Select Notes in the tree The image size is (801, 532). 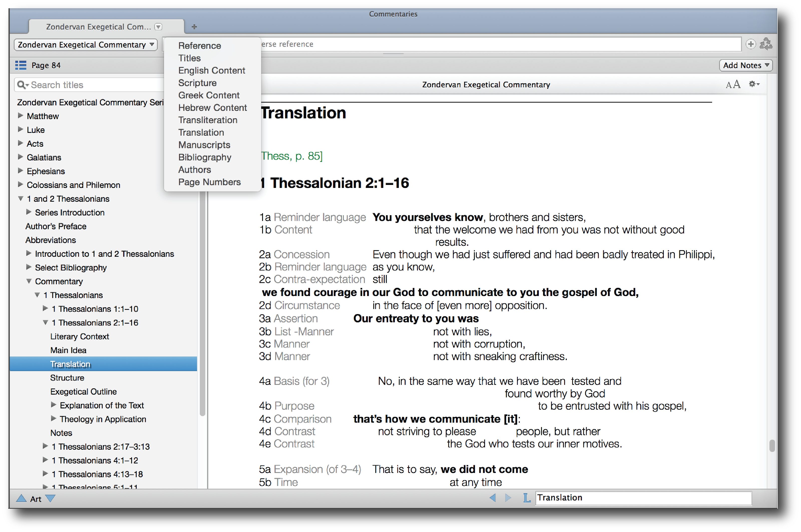(x=61, y=433)
